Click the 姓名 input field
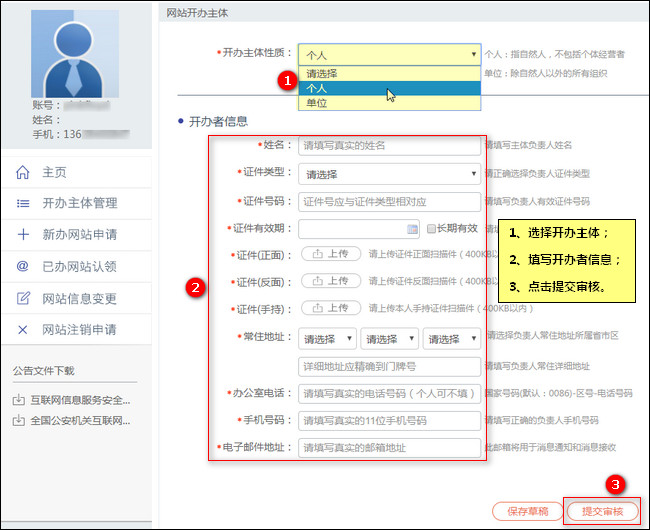650x530 pixels. click(x=389, y=145)
